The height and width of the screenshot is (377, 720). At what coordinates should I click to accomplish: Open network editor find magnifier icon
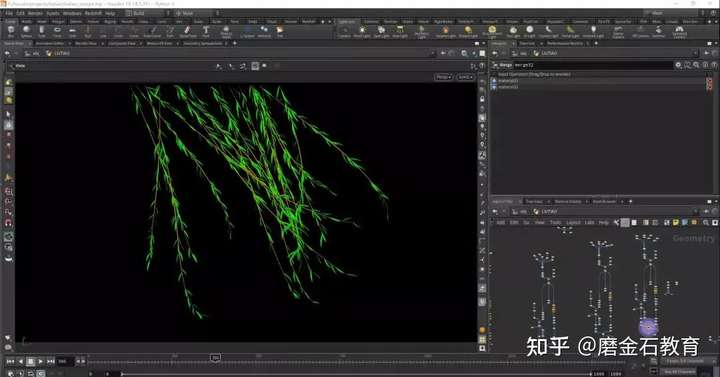pyautogui.click(x=706, y=223)
